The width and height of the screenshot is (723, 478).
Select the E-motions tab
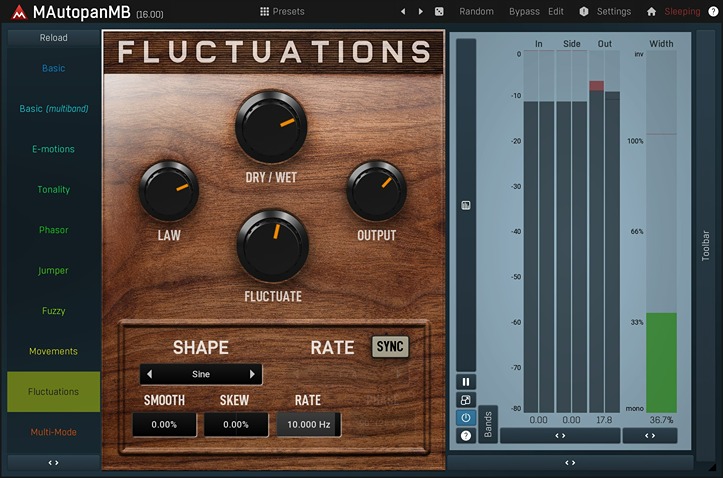tap(53, 149)
